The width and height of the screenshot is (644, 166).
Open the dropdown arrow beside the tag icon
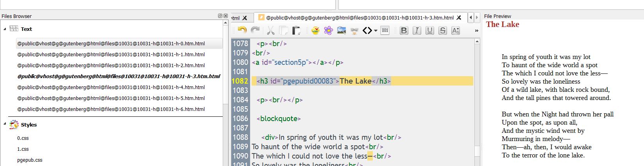376,30
